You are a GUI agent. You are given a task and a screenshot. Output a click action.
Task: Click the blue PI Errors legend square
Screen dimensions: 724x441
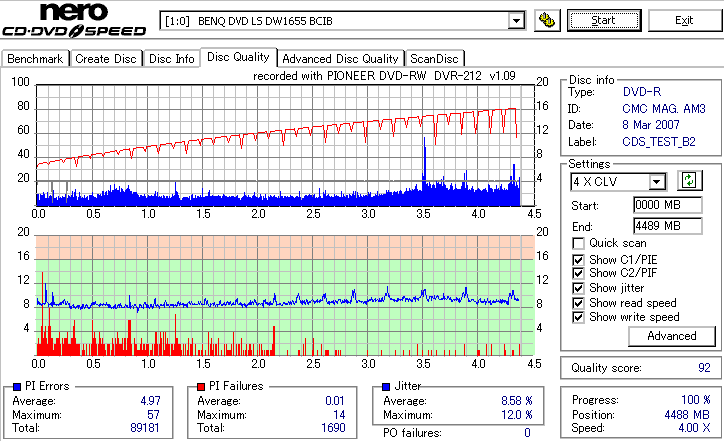17,387
